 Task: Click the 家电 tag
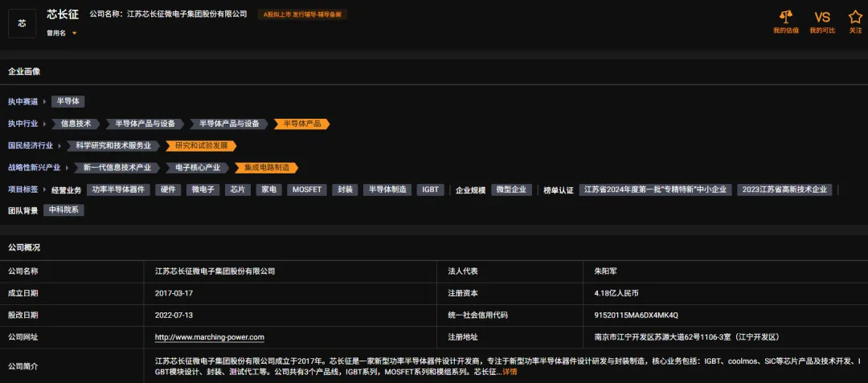(269, 189)
